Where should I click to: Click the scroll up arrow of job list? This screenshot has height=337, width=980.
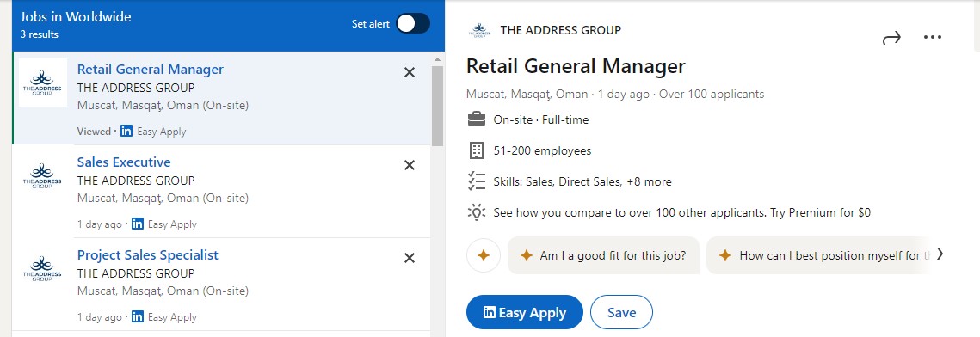coord(437,59)
